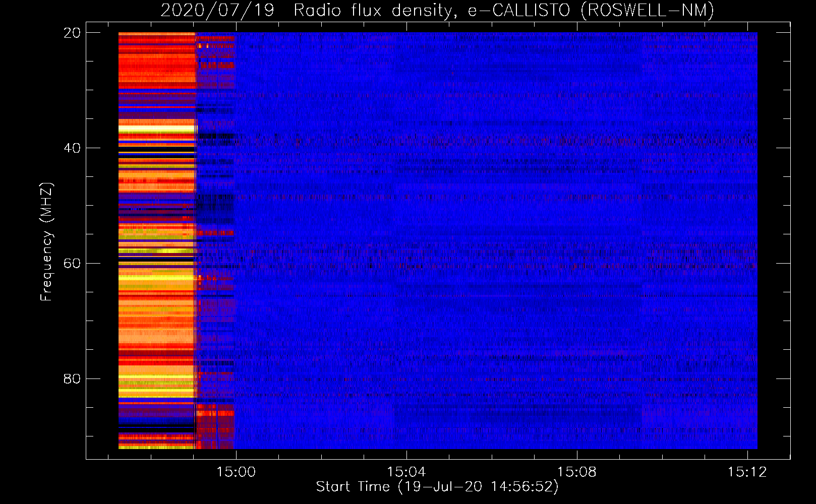
Task: Click the '40' frequency tick label
Action: pos(72,148)
